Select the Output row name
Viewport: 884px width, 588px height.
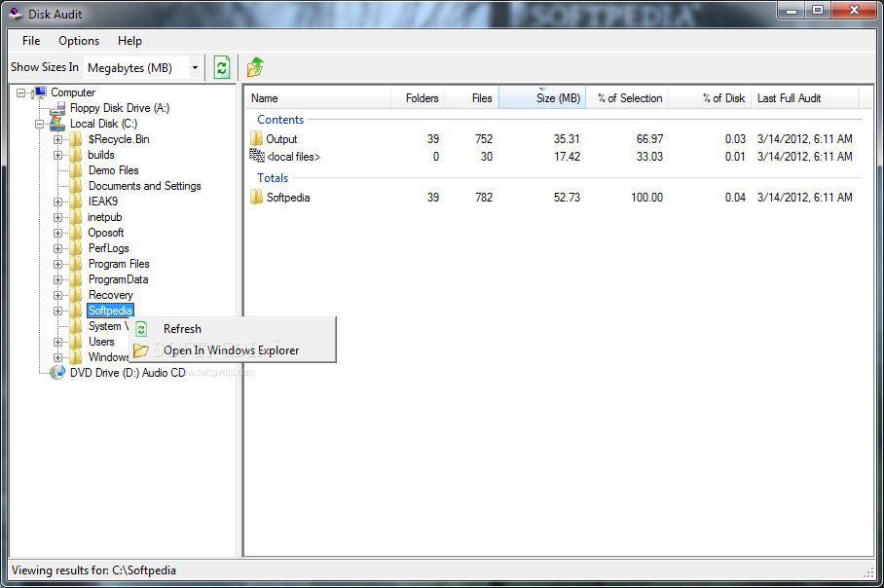(x=281, y=139)
